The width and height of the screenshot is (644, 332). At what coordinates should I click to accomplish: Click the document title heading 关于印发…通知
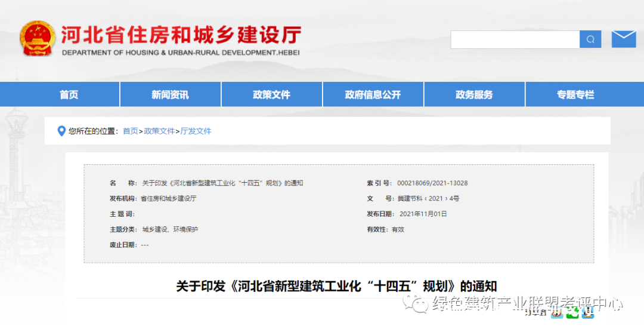(x=336, y=285)
